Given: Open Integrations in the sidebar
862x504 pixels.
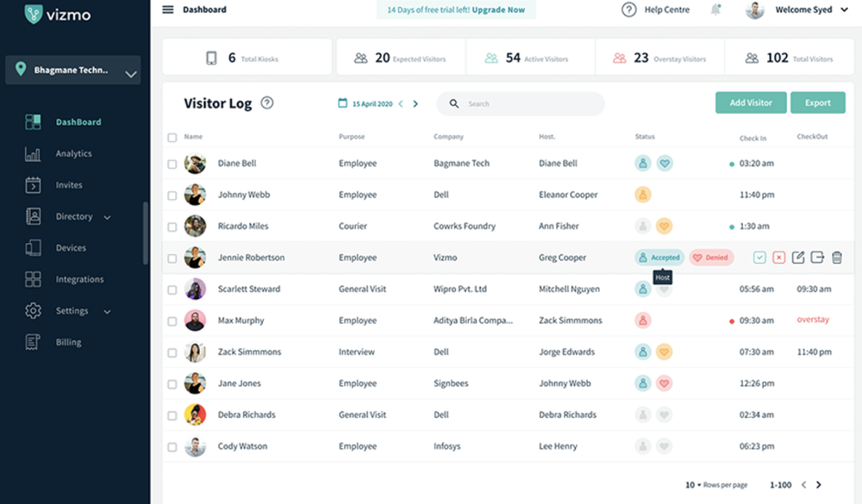Looking at the screenshot, I should (x=65, y=279).
